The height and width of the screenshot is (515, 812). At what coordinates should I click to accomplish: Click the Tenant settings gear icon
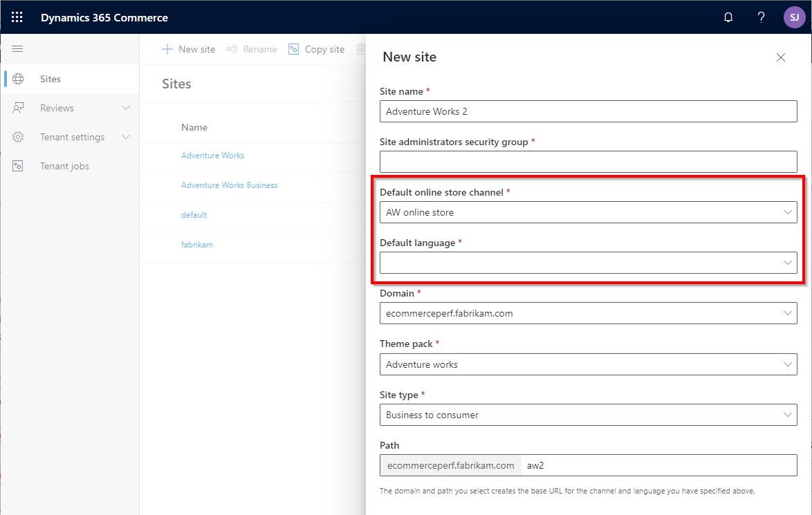point(18,137)
